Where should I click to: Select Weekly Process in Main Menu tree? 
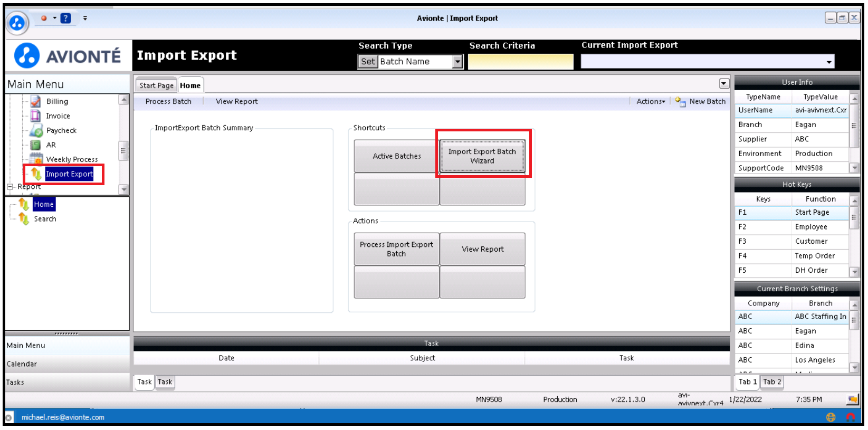[72, 159]
